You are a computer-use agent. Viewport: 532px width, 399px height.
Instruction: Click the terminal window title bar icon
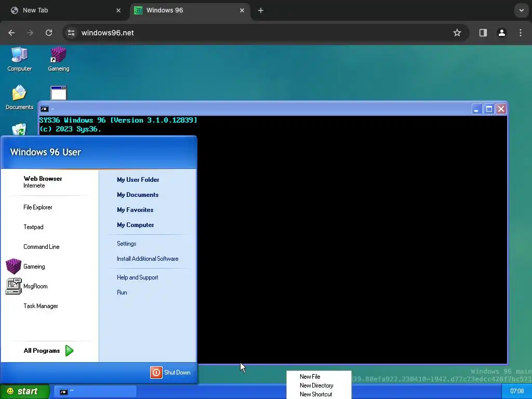click(45, 109)
